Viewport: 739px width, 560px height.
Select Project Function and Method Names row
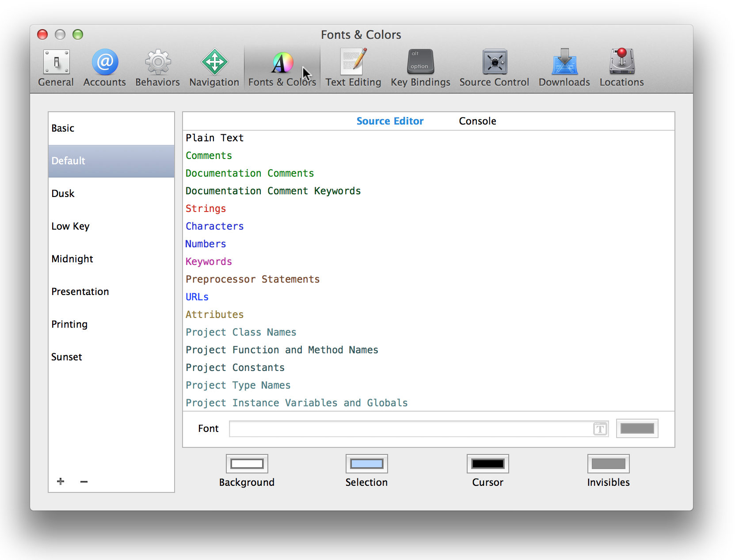tap(429, 350)
